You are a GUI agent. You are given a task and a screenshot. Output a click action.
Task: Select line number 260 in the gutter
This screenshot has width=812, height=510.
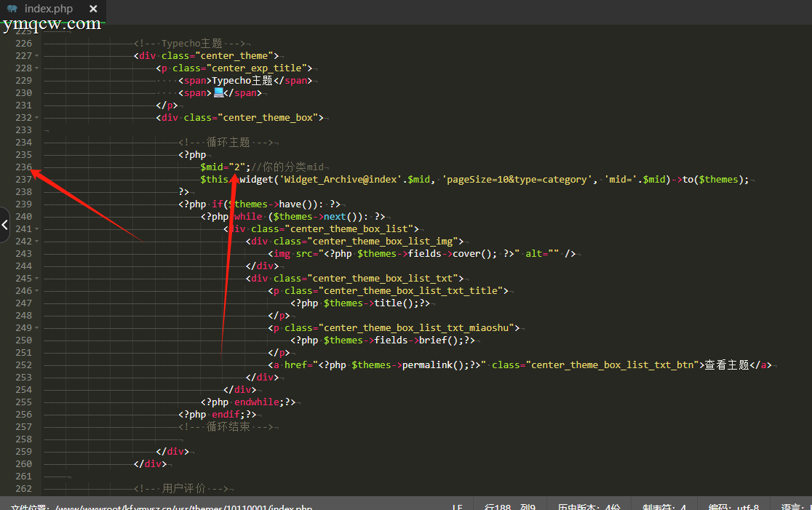pyautogui.click(x=23, y=464)
